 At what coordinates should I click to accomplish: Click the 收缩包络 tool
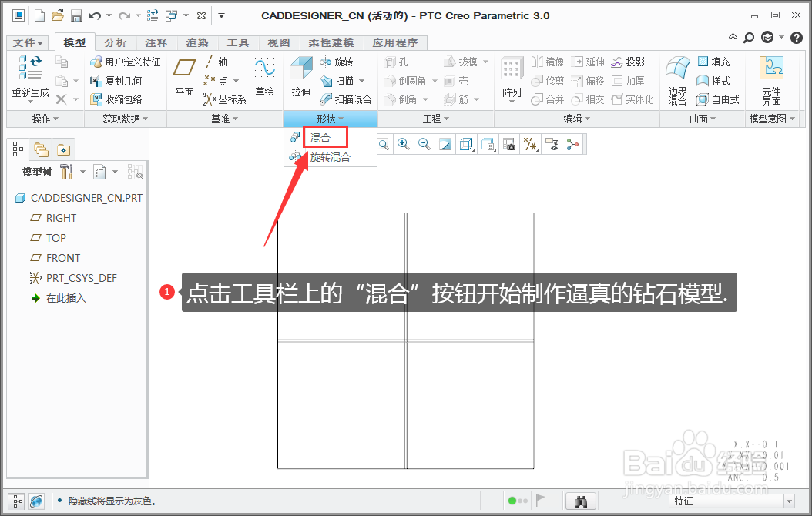click(116, 99)
